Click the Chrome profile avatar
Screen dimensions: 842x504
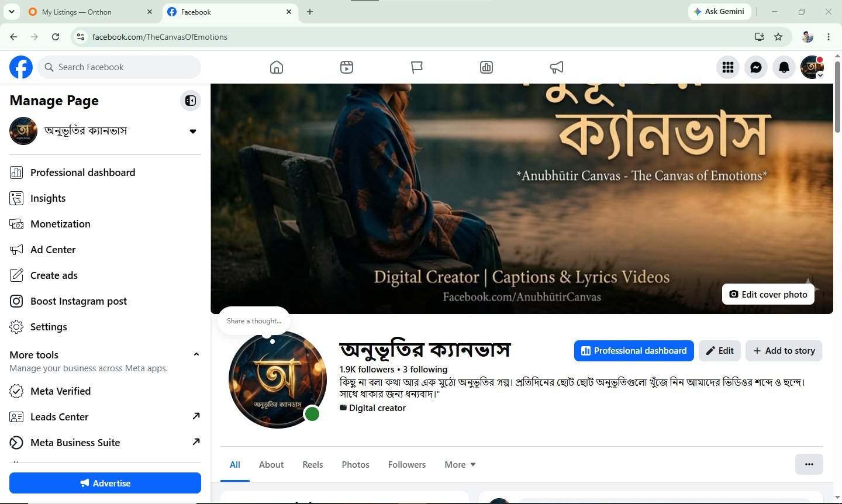click(808, 37)
